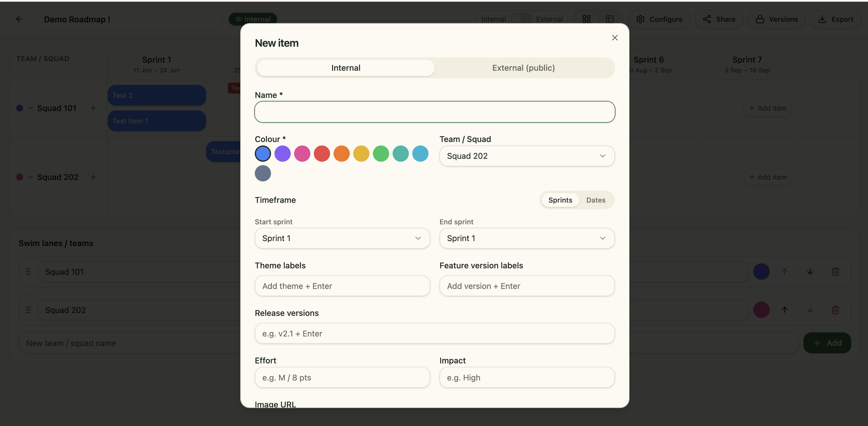Pick the light blue colour swatch
This screenshot has height=426, width=868.
420,154
